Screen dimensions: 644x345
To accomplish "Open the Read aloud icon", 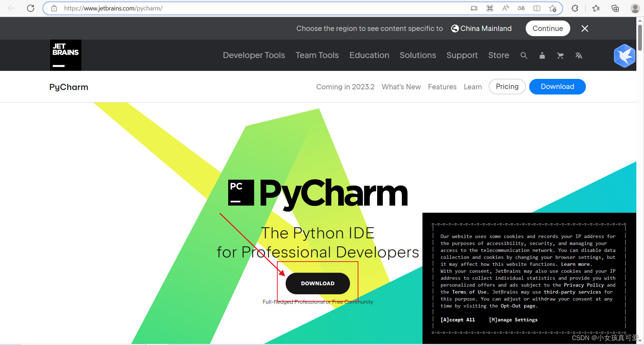I will coord(506,8).
